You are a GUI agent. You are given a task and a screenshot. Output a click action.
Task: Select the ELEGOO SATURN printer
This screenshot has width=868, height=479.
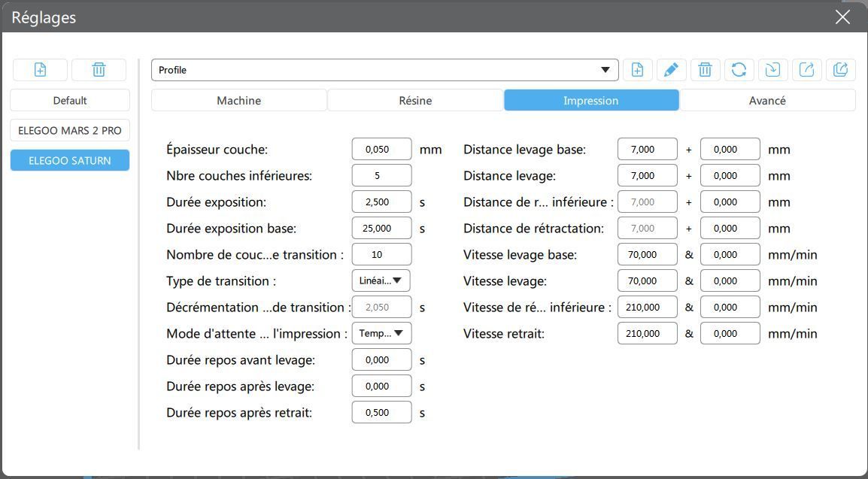click(70, 160)
